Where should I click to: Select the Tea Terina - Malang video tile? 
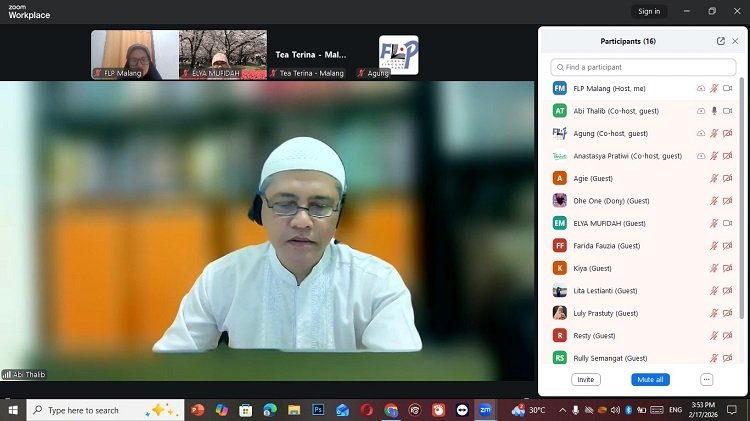coord(311,55)
